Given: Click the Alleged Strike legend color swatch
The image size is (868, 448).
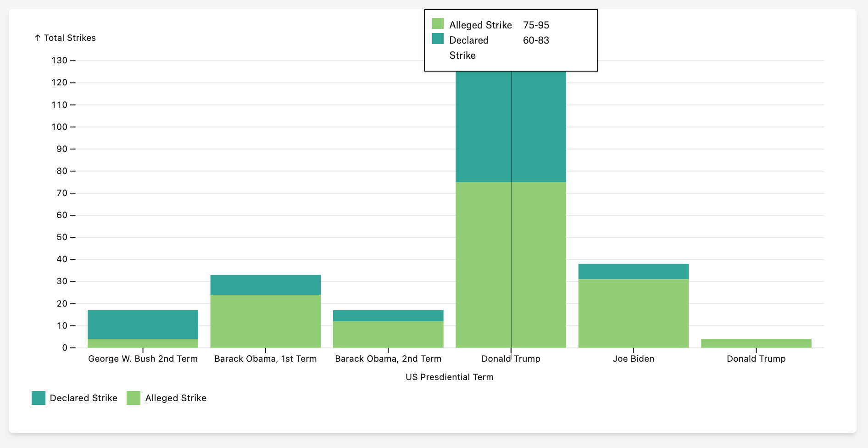Looking at the screenshot, I should 134,398.
